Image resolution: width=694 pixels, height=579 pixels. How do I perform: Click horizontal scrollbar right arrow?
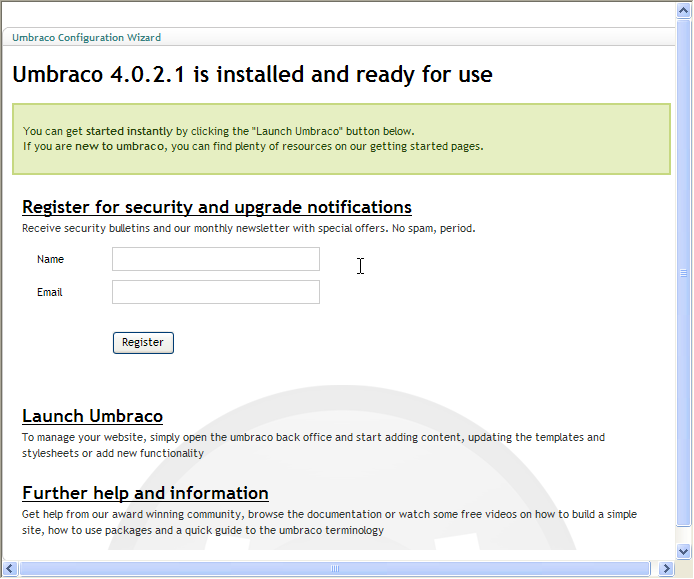(666, 568)
